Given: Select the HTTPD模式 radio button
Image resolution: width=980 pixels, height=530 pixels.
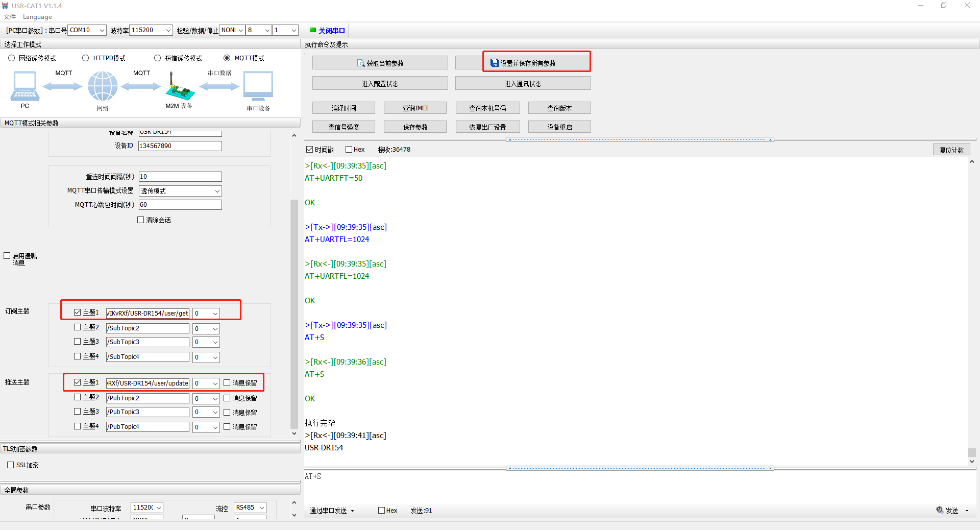Looking at the screenshot, I should tap(86, 58).
